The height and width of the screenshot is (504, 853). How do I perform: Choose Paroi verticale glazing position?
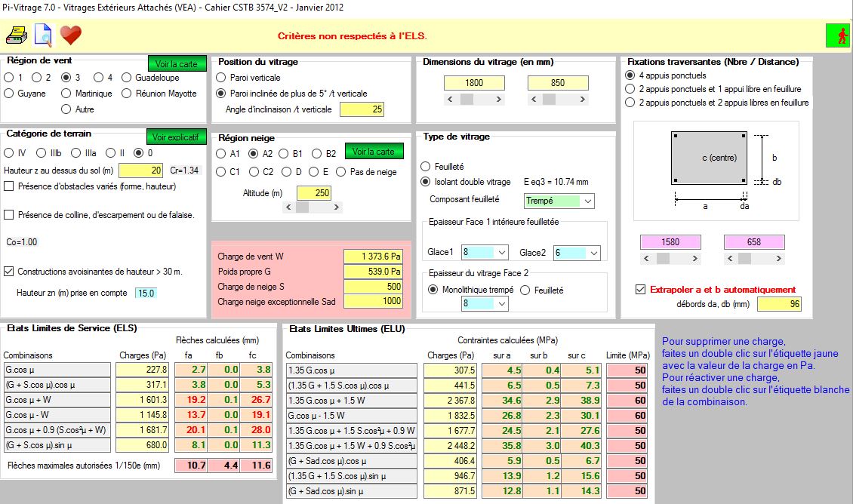click(221, 78)
